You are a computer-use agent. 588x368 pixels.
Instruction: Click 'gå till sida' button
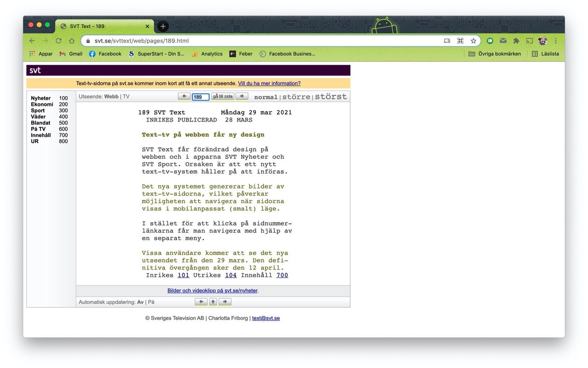[223, 96]
